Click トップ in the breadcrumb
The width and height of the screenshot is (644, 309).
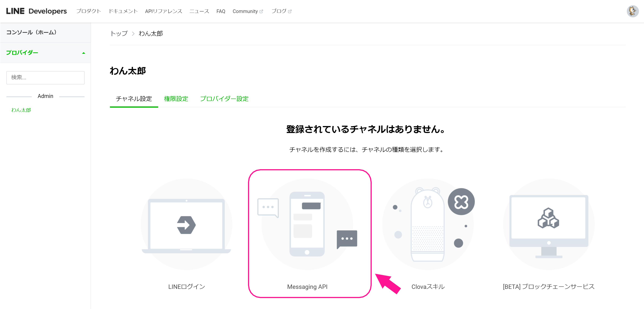(119, 34)
